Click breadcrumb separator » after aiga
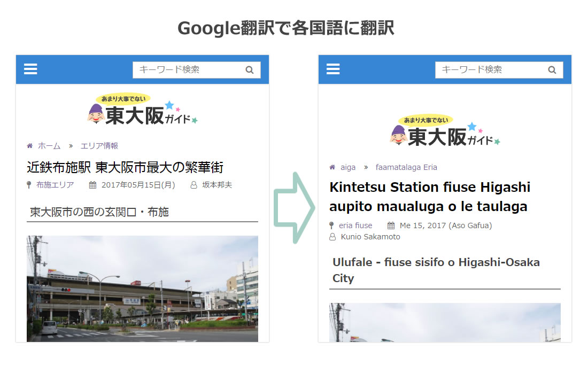 (366, 167)
